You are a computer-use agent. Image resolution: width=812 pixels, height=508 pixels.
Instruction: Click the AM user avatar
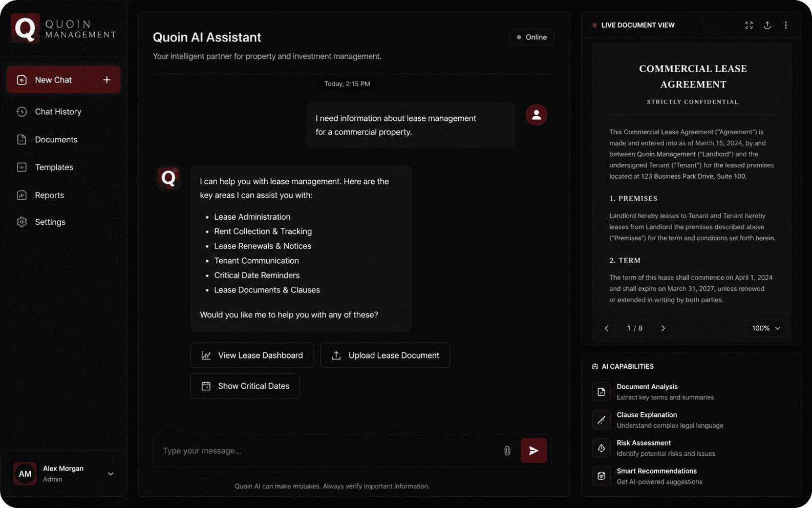pos(25,474)
